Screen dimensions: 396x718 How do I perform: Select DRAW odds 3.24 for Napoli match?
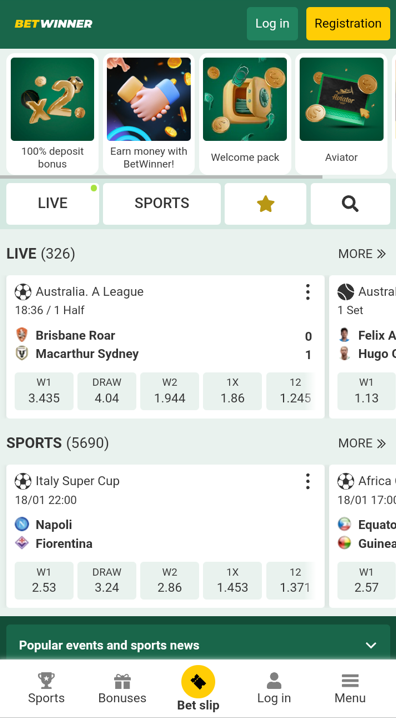point(107,581)
